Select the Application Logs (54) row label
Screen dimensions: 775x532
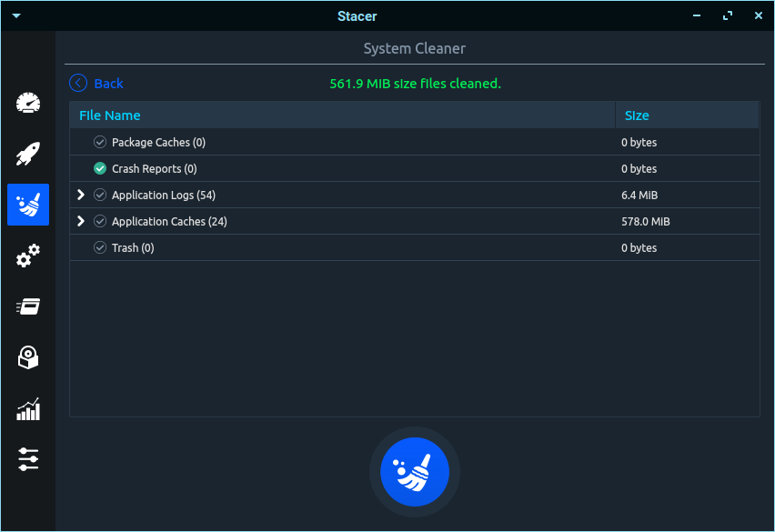coord(164,196)
